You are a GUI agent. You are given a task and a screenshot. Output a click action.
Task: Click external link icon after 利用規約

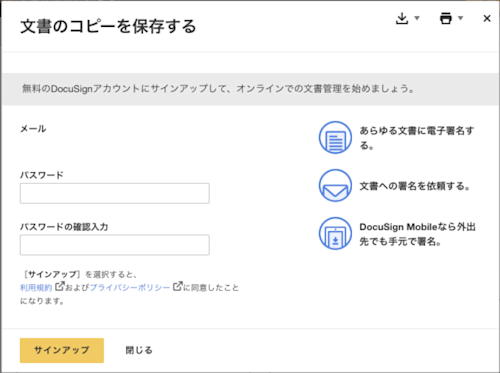(59, 286)
